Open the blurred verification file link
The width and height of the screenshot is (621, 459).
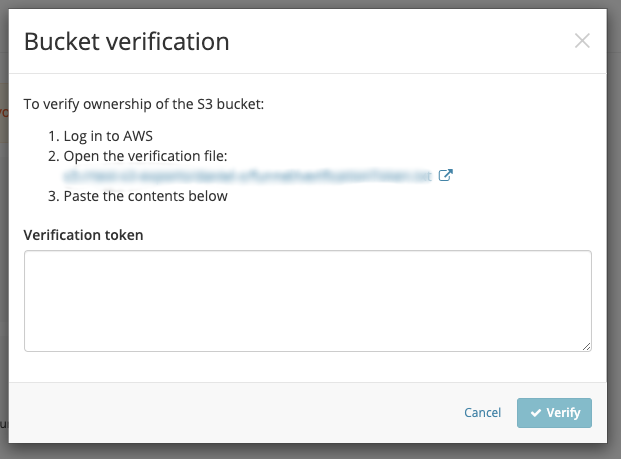247,176
